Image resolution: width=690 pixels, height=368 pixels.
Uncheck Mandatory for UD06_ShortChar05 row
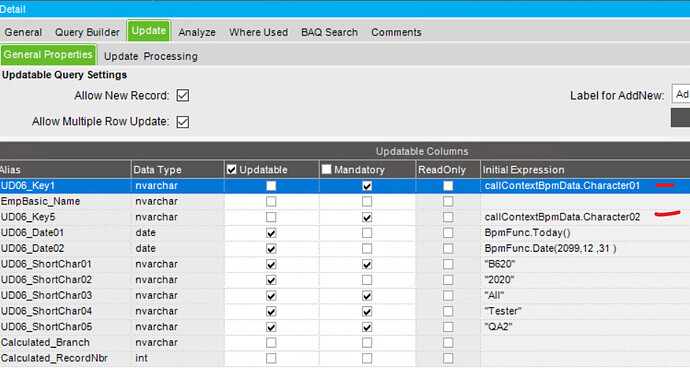367,327
